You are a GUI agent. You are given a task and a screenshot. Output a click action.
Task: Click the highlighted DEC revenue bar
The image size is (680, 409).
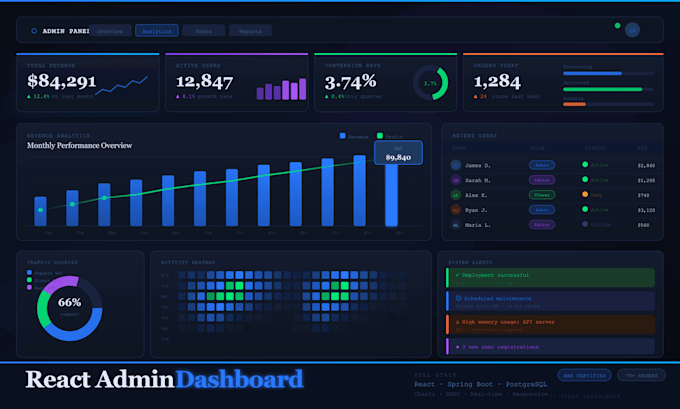392,195
